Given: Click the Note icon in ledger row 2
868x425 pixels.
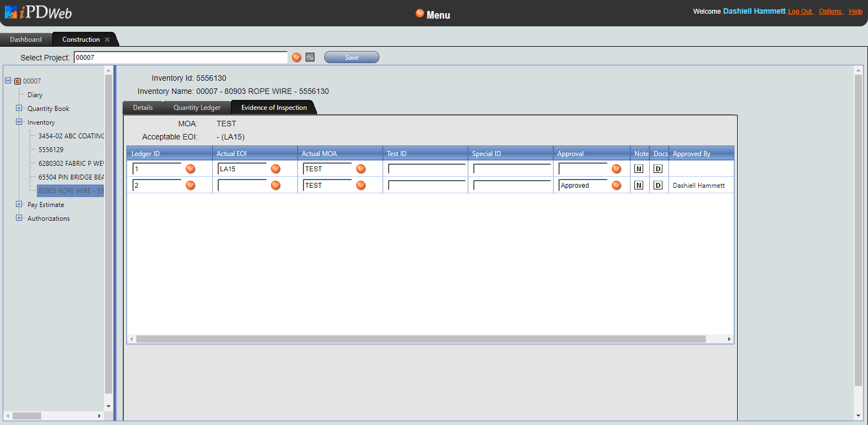Looking at the screenshot, I should click(638, 186).
